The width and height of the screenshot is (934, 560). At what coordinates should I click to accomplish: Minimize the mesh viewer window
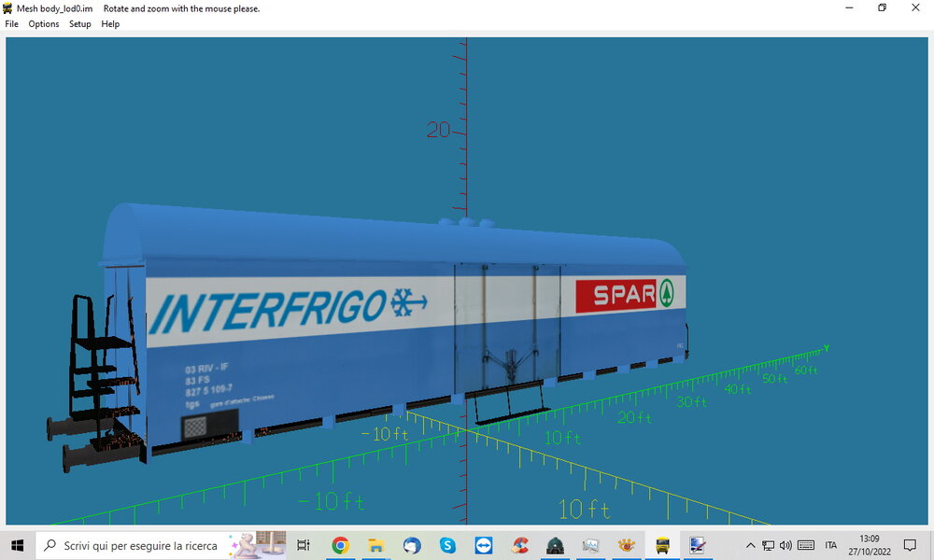(849, 8)
